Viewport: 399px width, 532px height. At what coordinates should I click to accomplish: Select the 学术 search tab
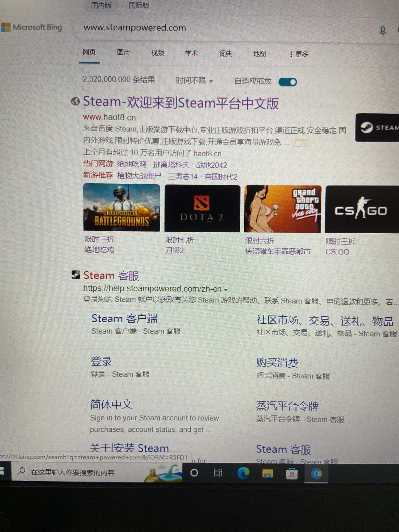pos(191,53)
